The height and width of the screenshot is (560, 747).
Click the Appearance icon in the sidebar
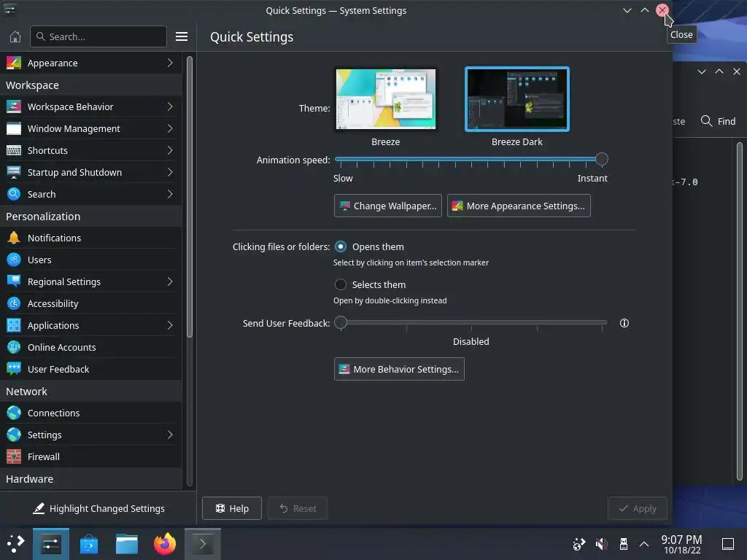13,63
